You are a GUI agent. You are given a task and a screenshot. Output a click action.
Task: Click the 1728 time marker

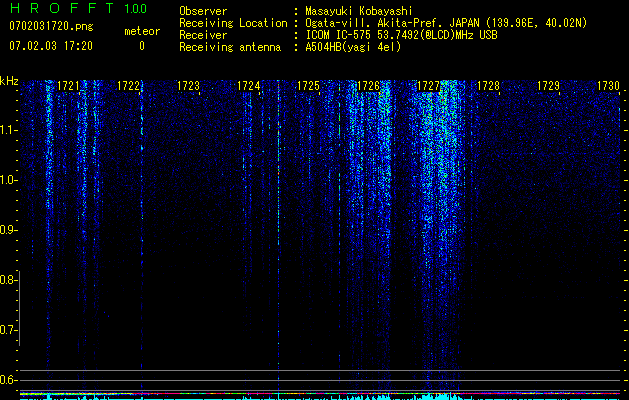(x=488, y=86)
